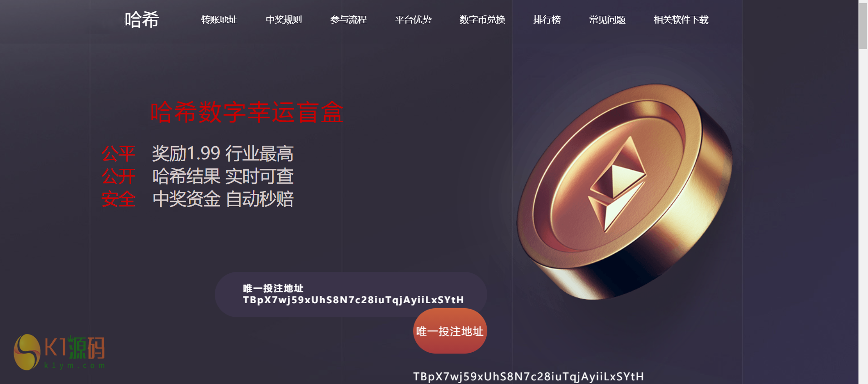Screen dimensions: 868x384
Task: Click the 奖励1.99 行业最高 text line
Action: [x=223, y=153]
